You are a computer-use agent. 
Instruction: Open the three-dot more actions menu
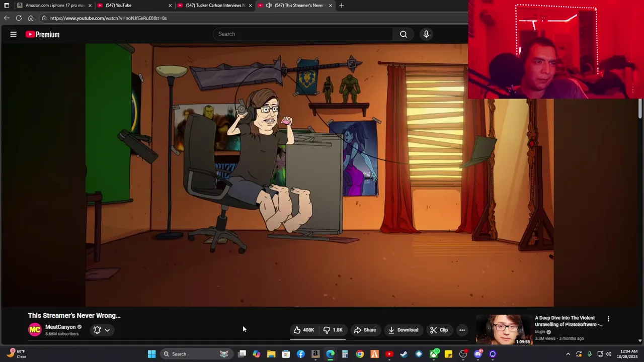(462, 330)
